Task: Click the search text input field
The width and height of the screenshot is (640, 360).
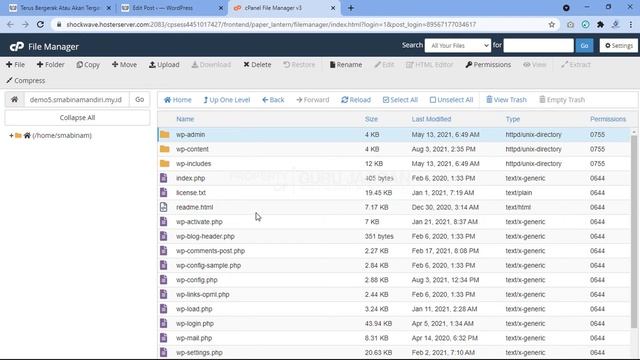Action: click(x=538, y=45)
